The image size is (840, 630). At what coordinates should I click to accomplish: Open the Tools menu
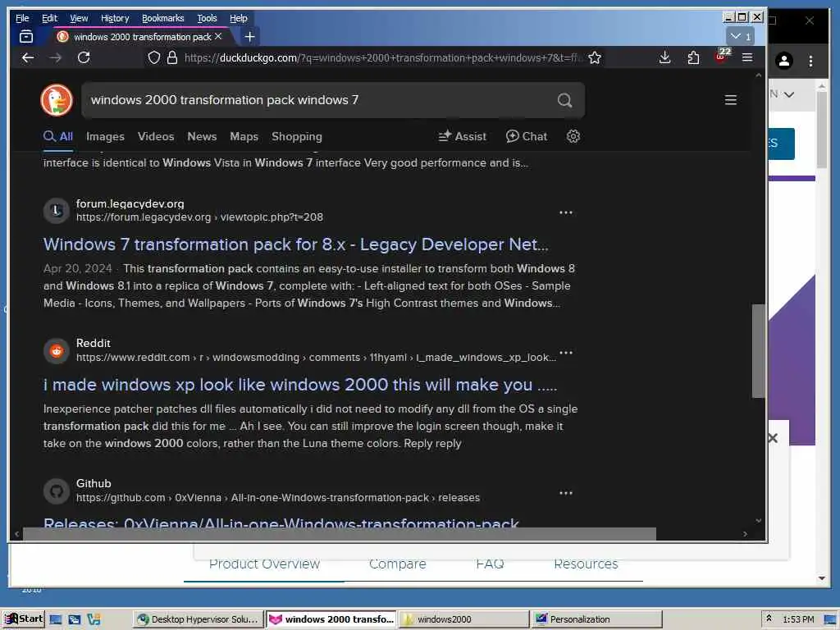pyautogui.click(x=207, y=18)
